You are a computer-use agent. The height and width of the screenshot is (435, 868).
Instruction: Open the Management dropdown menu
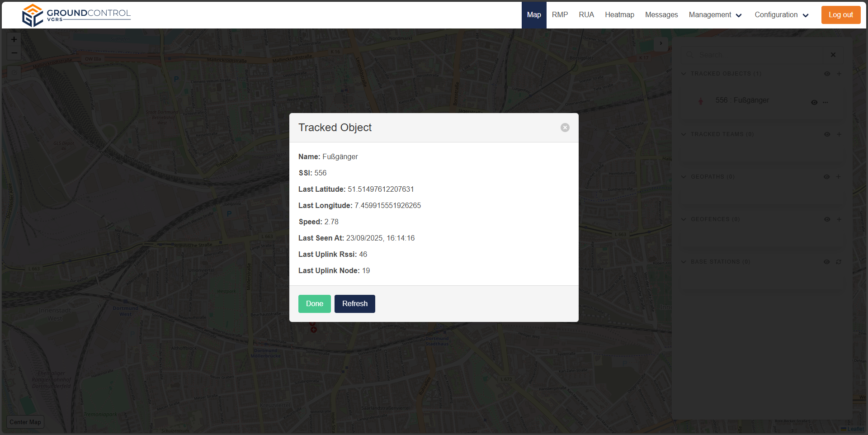click(x=715, y=15)
